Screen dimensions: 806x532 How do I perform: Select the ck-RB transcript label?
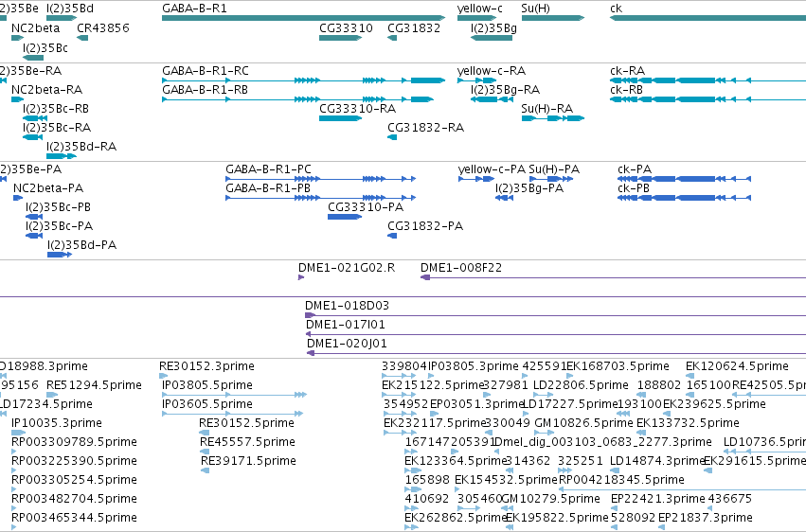point(626,90)
